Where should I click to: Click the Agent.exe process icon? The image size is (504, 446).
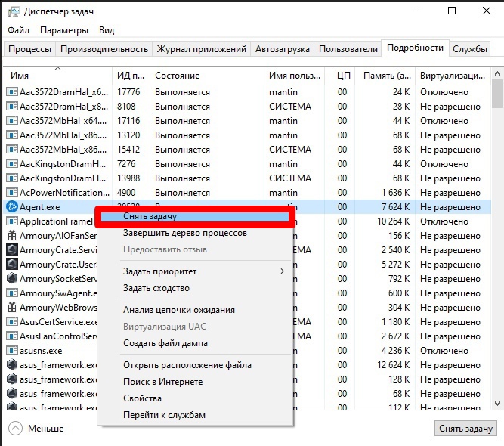point(12,207)
